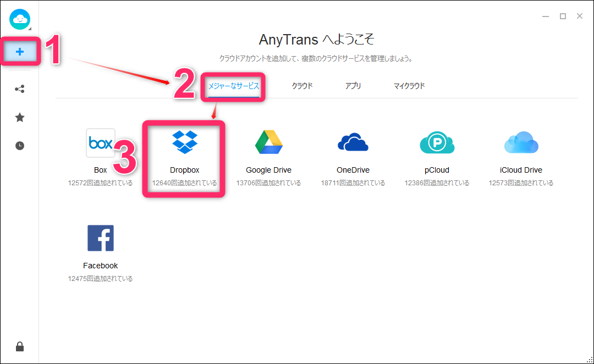Click the 12640回追加されている count
The height and width of the screenshot is (364, 594).
pos(184,183)
